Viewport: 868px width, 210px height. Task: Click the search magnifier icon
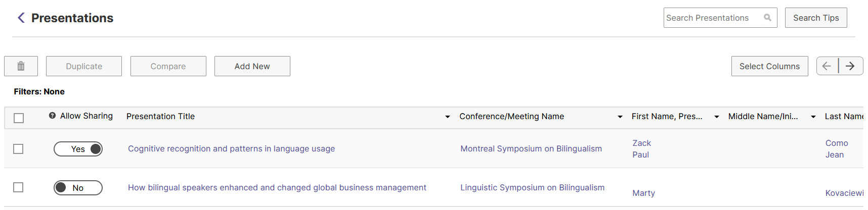(767, 18)
